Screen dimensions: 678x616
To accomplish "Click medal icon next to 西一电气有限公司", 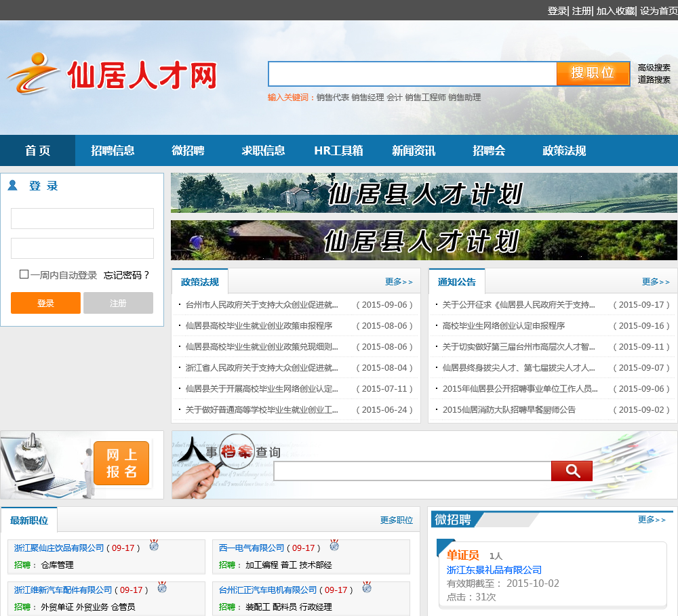I will coord(334,546).
